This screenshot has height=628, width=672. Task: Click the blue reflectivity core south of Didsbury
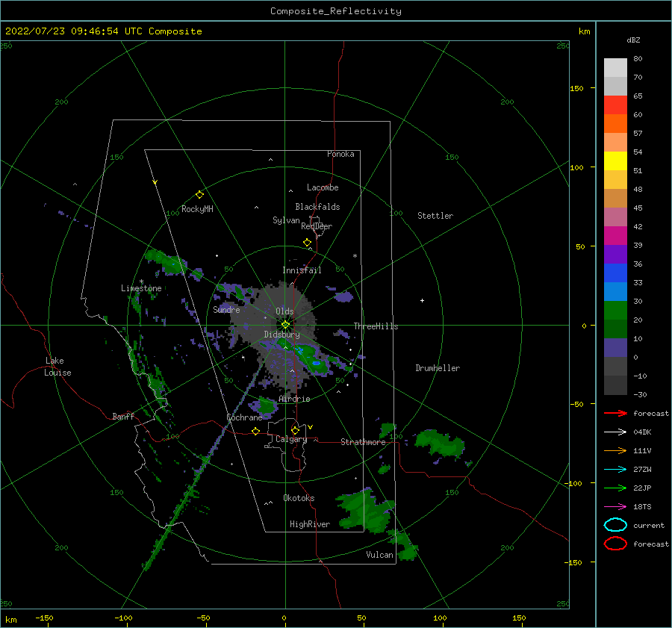317,363
